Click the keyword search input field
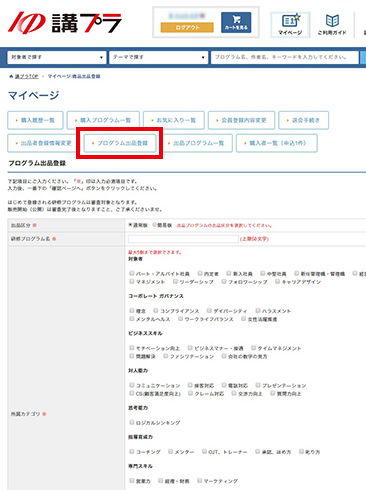 coord(285,57)
